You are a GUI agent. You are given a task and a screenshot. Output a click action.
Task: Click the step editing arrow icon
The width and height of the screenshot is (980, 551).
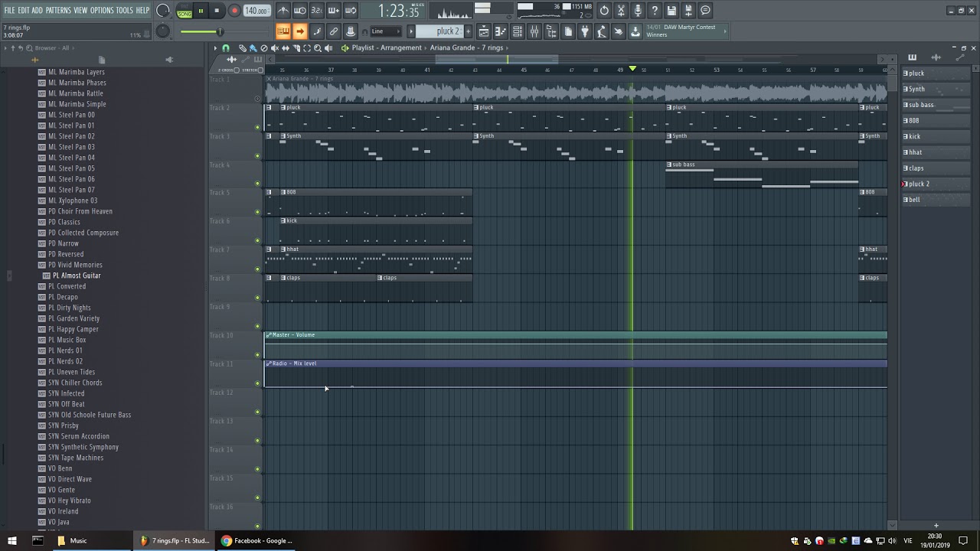click(x=300, y=31)
